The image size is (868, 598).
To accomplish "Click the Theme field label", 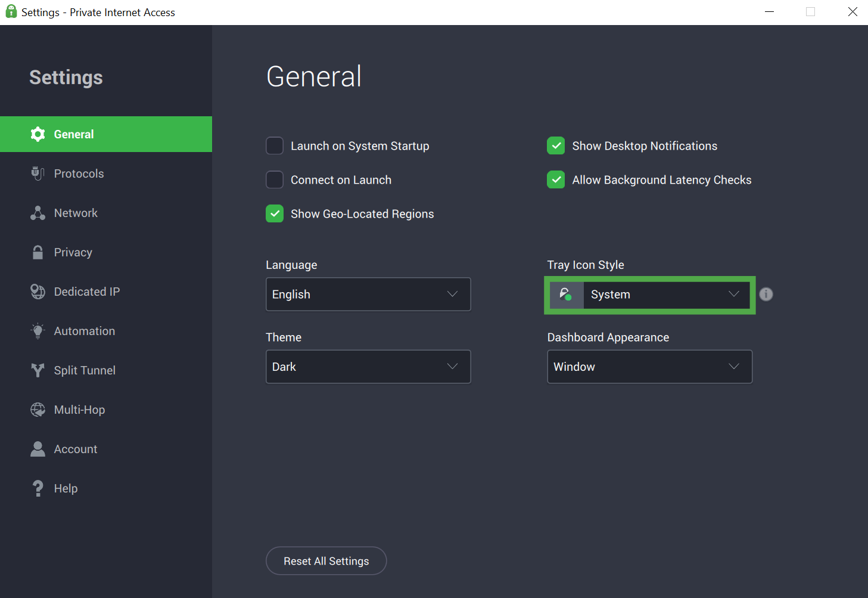I will click(284, 337).
